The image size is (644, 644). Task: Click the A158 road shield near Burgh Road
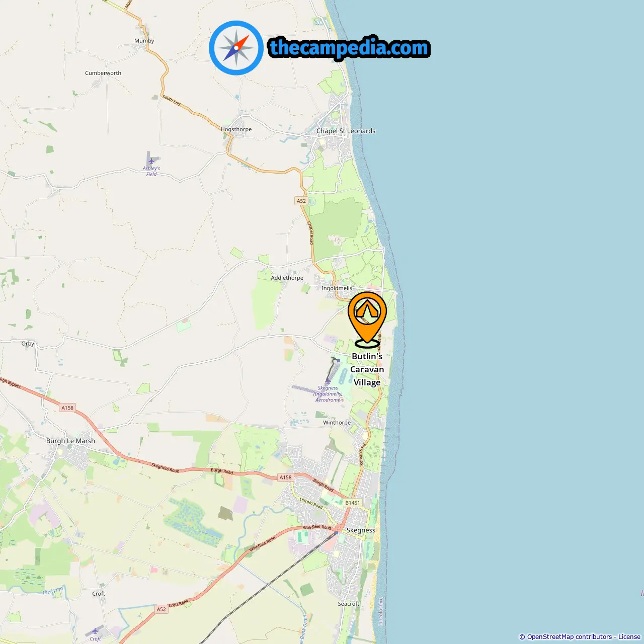click(285, 477)
